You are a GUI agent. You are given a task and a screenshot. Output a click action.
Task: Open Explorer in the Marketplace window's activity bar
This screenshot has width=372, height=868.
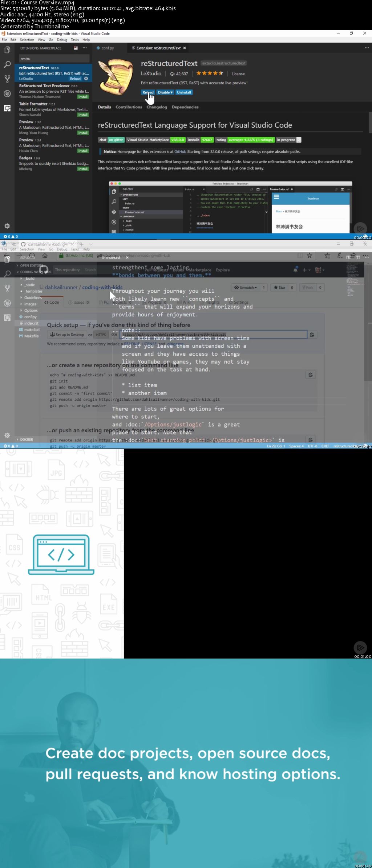click(7, 50)
